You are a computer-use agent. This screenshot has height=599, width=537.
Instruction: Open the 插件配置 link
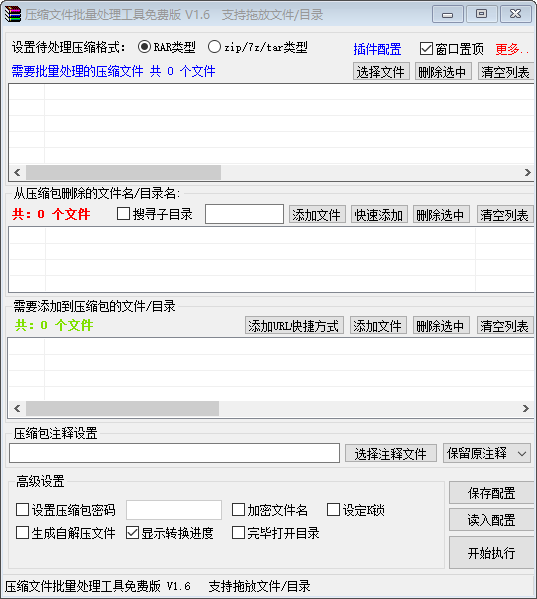[x=377, y=49]
